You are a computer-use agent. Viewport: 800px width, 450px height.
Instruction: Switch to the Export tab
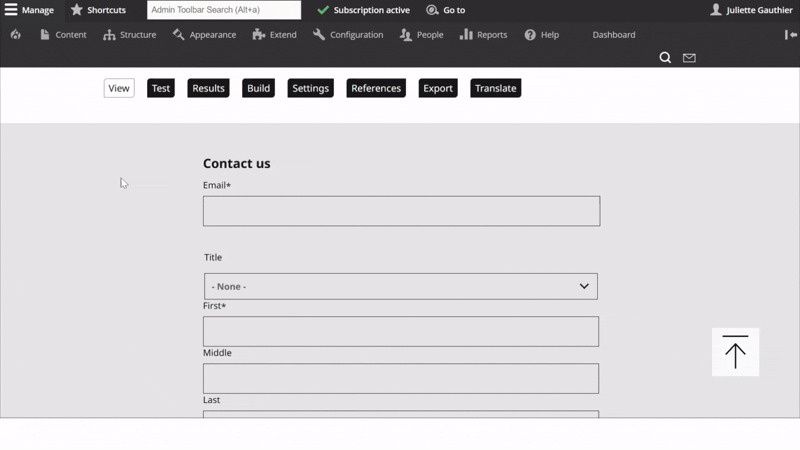click(x=438, y=88)
